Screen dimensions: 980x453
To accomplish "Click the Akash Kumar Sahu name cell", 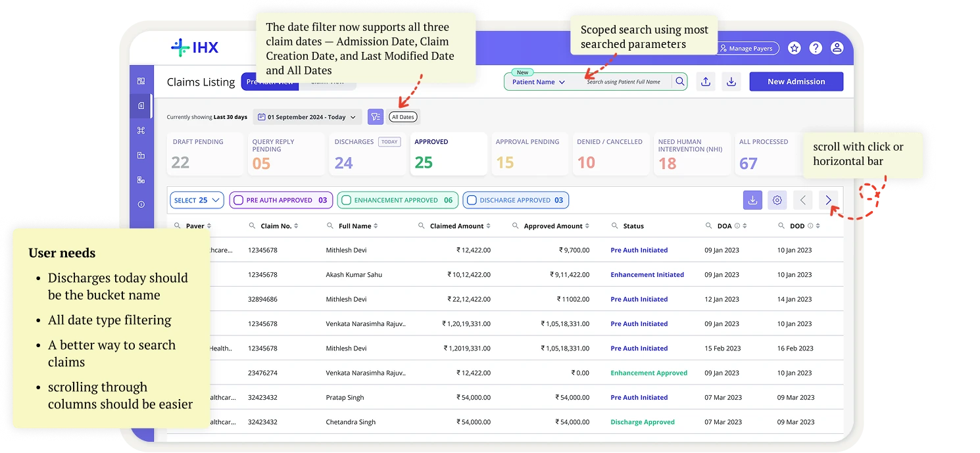I will pyautogui.click(x=354, y=275).
